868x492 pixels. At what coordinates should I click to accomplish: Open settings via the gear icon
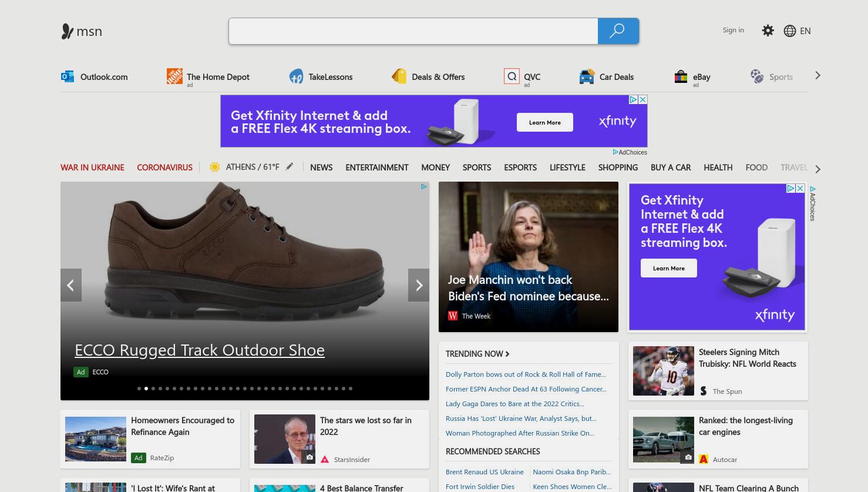[768, 31]
